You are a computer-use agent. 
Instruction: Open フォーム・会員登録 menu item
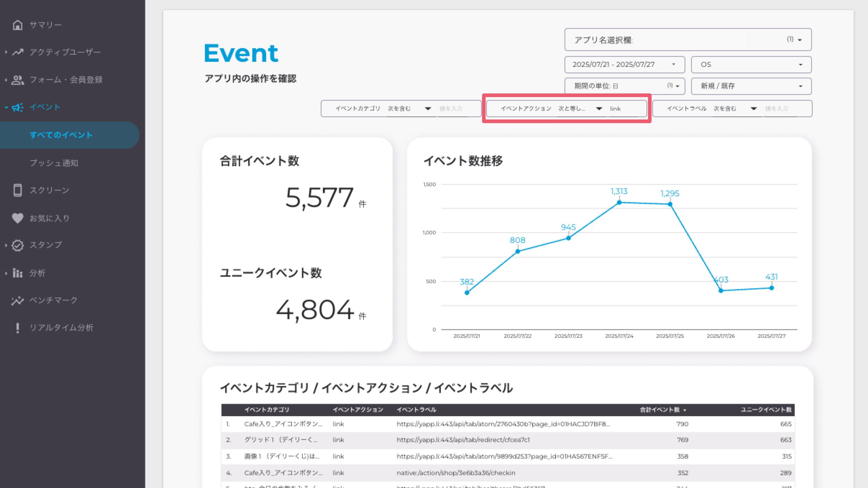66,80
